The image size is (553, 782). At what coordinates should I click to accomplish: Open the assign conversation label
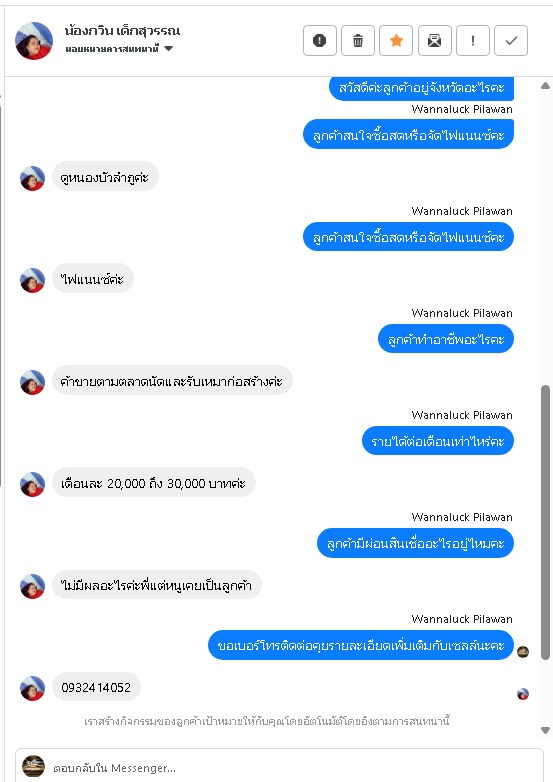pos(112,48)
